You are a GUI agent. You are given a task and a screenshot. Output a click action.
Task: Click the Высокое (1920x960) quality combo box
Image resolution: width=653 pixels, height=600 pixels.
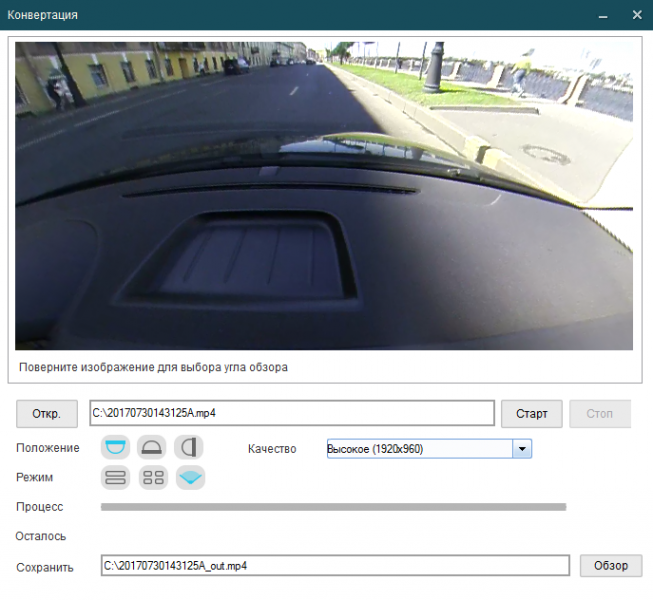pyautogui.click(x=429, y=449)
